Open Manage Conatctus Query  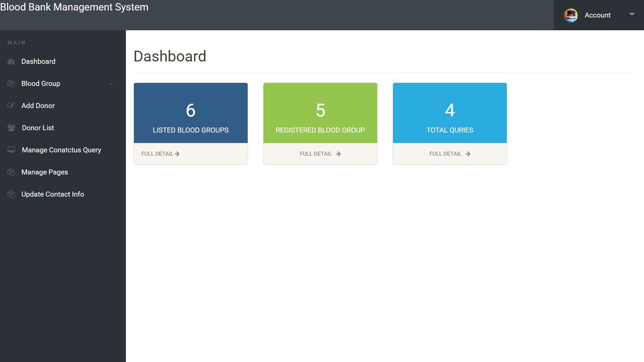tap(63, 150)
